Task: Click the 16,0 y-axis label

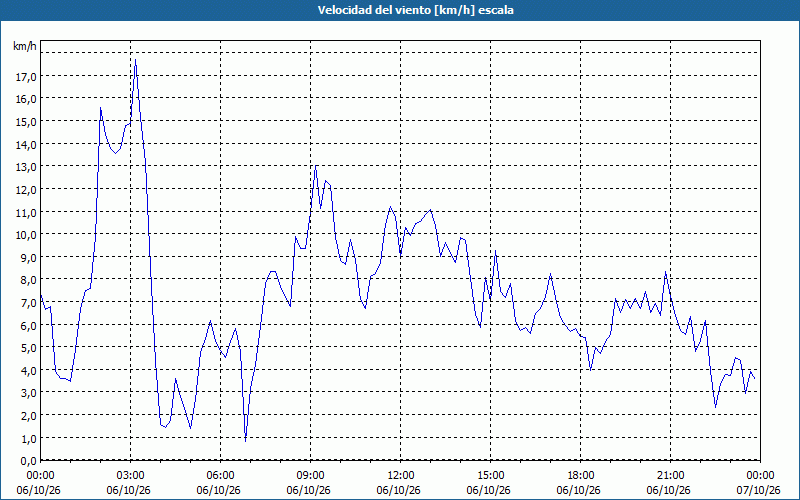Action: coord(26,99)
